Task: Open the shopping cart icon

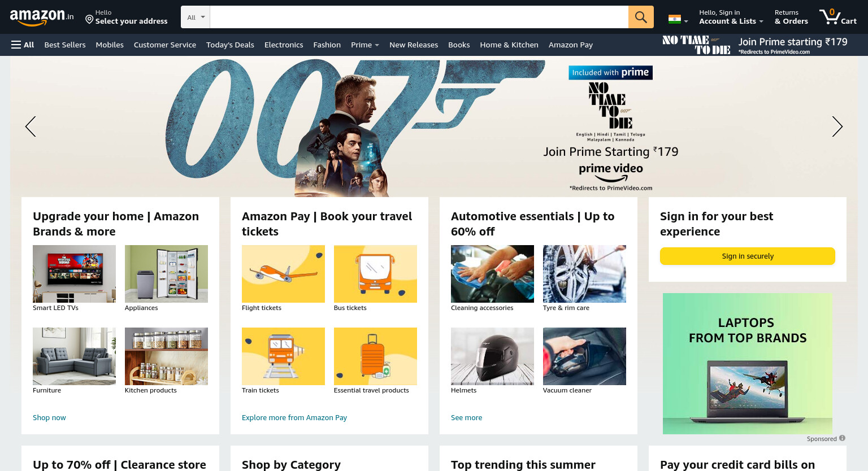Action: pos(838,16)
